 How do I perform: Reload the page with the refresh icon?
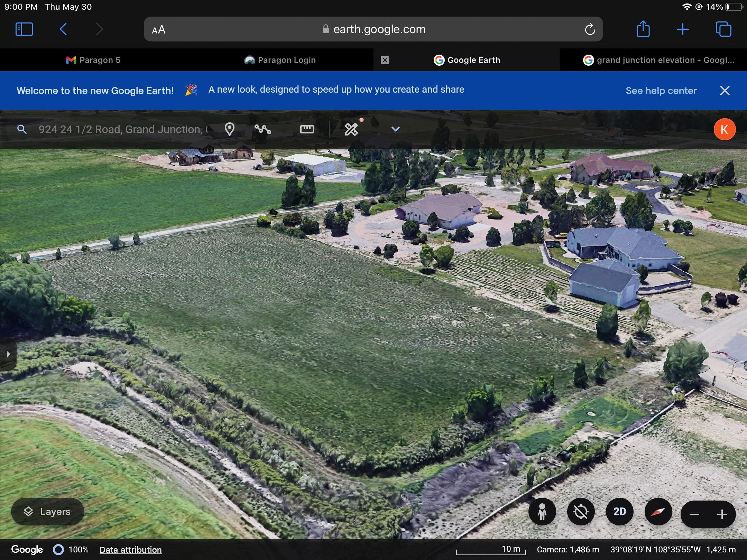(590, 29)
